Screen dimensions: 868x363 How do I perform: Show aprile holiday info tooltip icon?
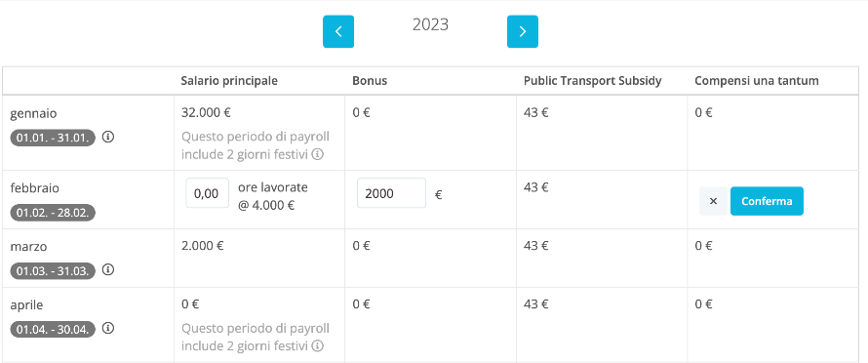tap(317, 345)
